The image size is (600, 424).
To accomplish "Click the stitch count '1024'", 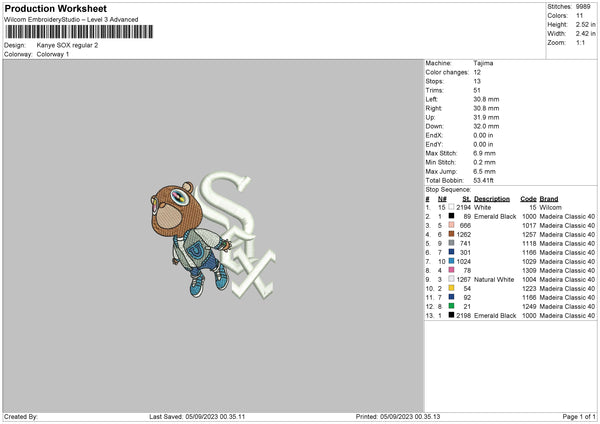I will (x=464, y=261).
